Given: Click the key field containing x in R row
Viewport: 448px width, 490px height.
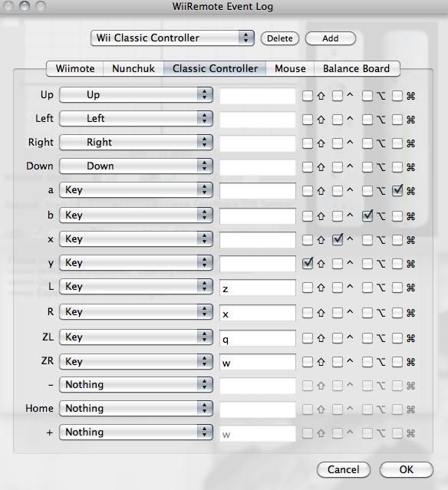Looking at the screenshot, I should (x=258, y=313).
